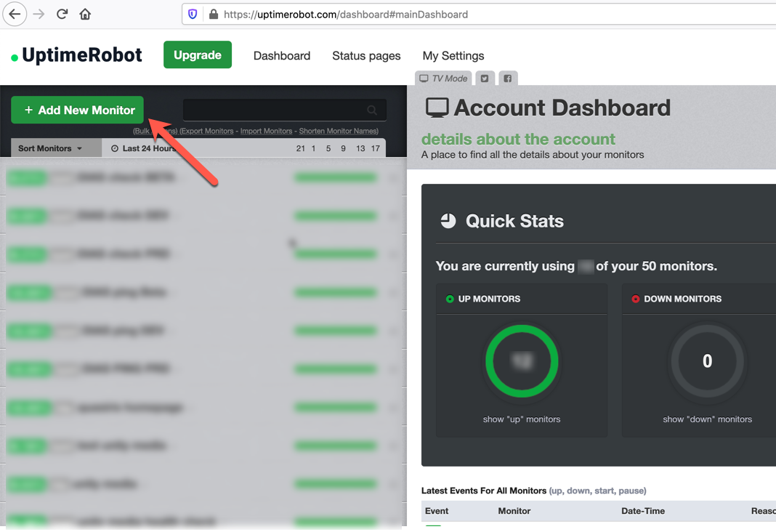The image size is (776, 532).
Task: Click the UptimeRobot logo
Action: click(x=77, y=55)
